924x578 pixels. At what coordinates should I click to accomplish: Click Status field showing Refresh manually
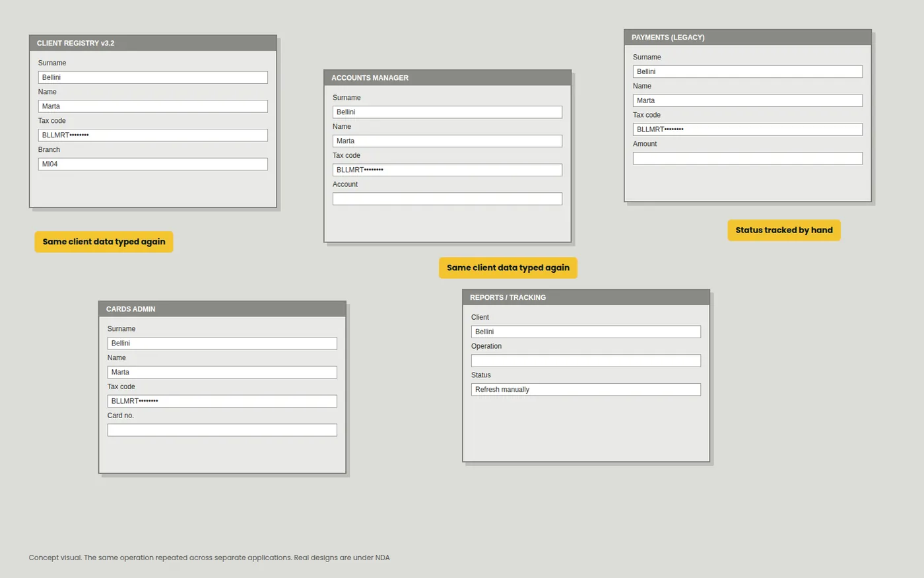point(586,390)
